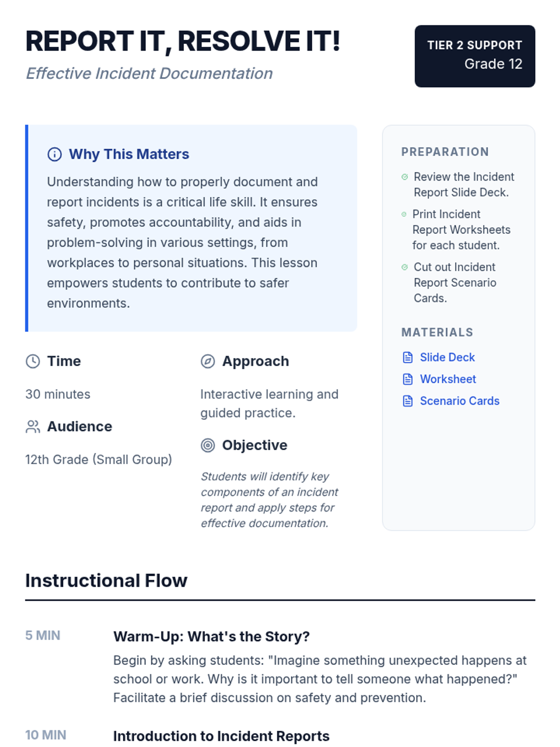Click the Report It, Resolve It! title

(183, 41)
